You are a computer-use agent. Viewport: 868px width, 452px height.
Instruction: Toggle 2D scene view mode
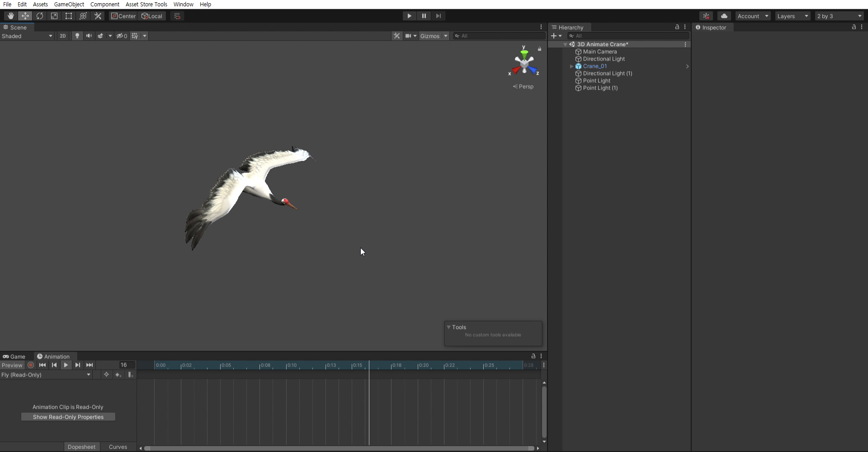(x=63, y=36)
